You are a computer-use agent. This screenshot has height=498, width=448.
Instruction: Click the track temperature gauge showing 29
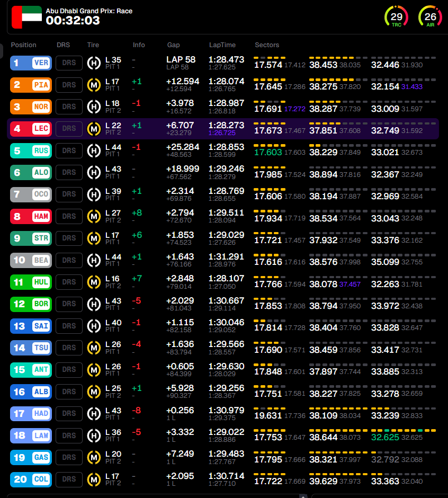click(x=396, y=17)
